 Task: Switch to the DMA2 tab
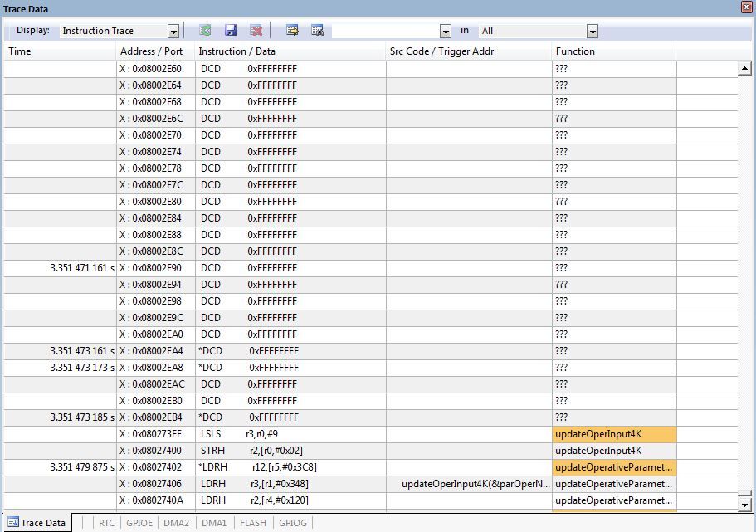(x=176, y=522)
